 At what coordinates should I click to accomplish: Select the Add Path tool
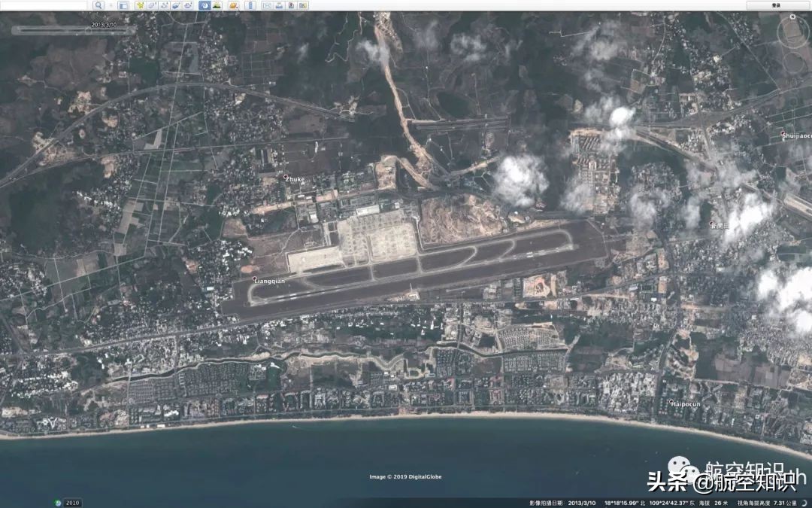point(164,5)
